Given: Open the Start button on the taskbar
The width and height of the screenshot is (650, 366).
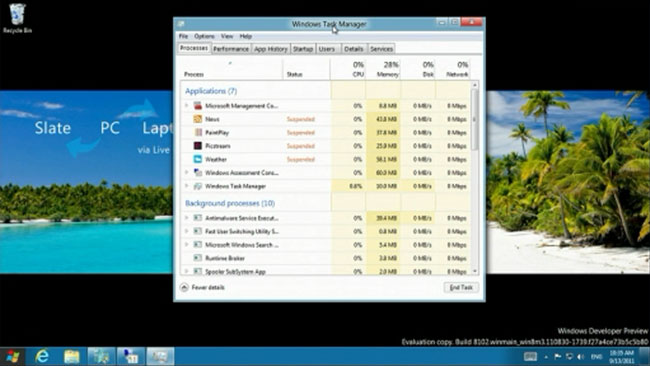Looking at the screenshot, I should coord(12,356).
